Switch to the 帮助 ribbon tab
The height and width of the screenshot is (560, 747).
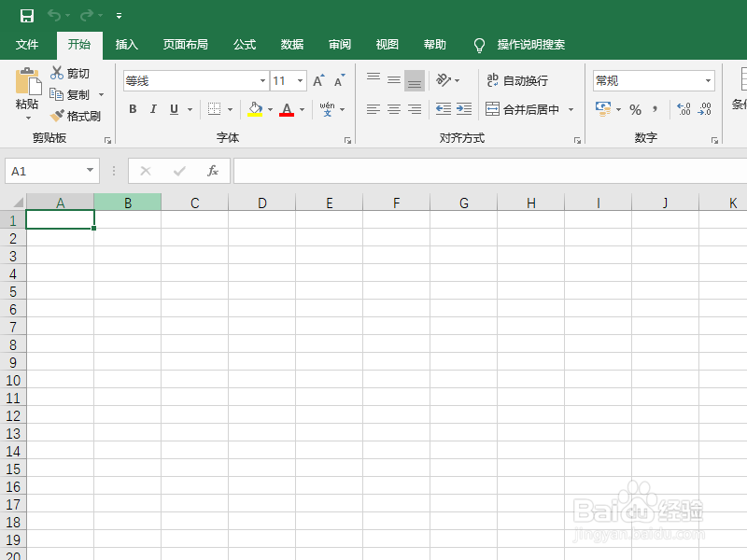pos(435,45)
